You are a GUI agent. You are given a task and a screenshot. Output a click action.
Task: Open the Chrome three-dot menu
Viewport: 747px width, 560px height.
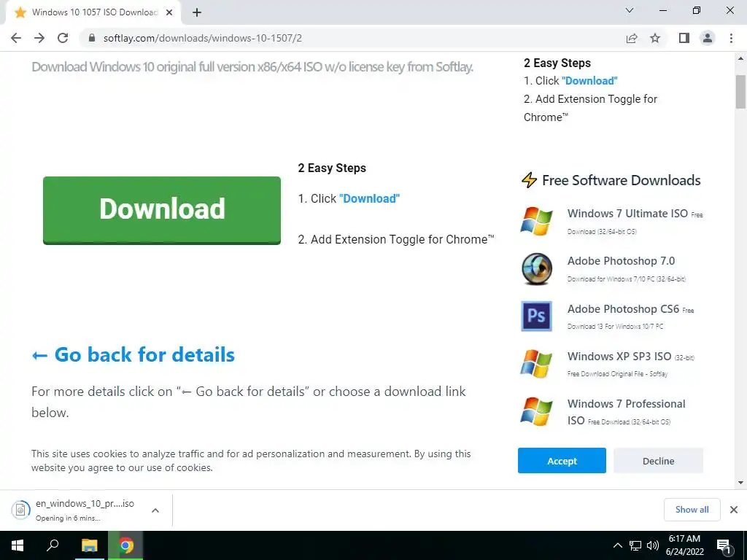731,38
